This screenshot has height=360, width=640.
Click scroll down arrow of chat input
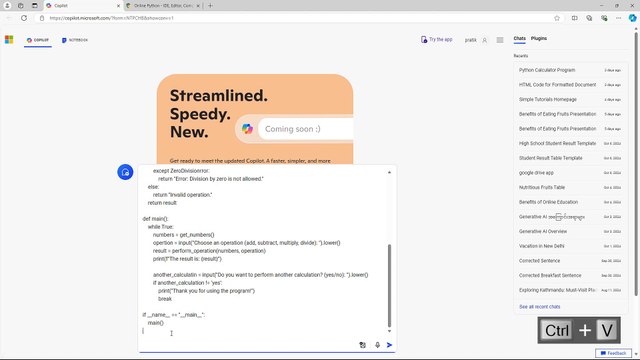pos(389,331)
